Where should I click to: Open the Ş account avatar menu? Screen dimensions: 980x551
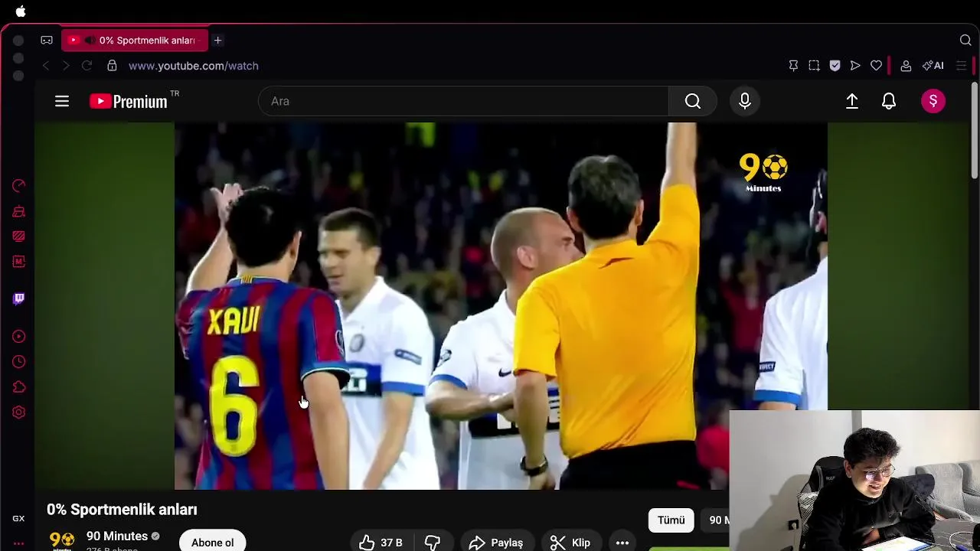(933, 101)
